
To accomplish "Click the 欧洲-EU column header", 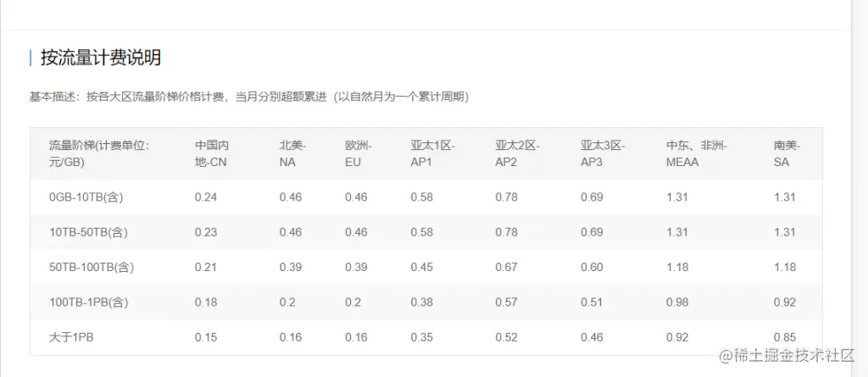I will [359, 154].
